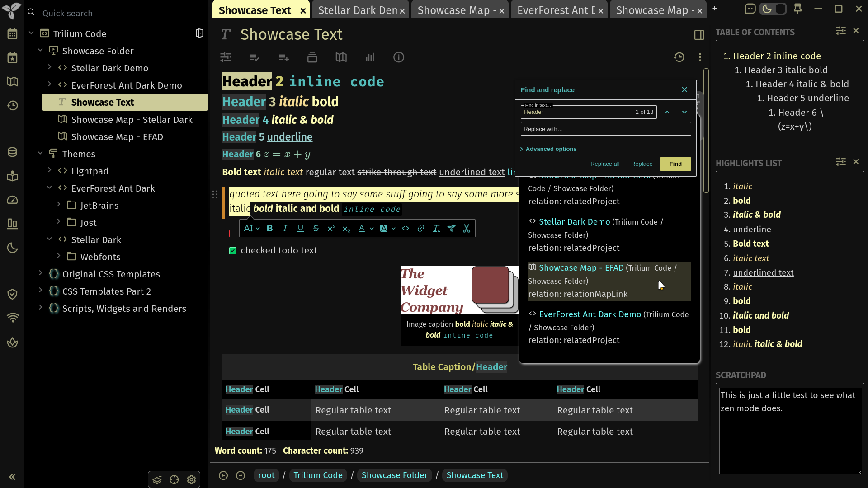Expand the Lightpad tree node
Viewport: 868px width, 488px height.
point(50,170)
